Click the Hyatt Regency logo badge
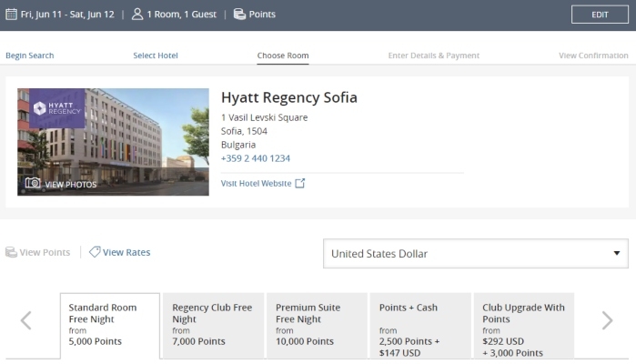 56,108
